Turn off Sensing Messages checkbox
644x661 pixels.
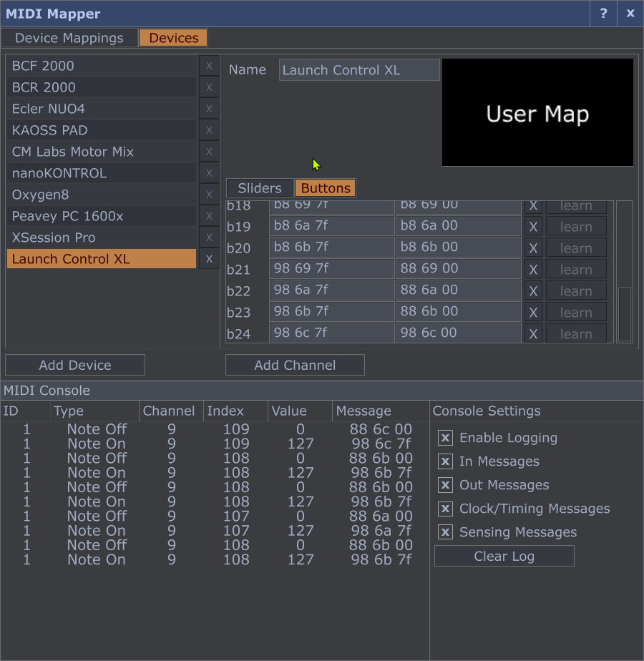click(x=445, y=532)
